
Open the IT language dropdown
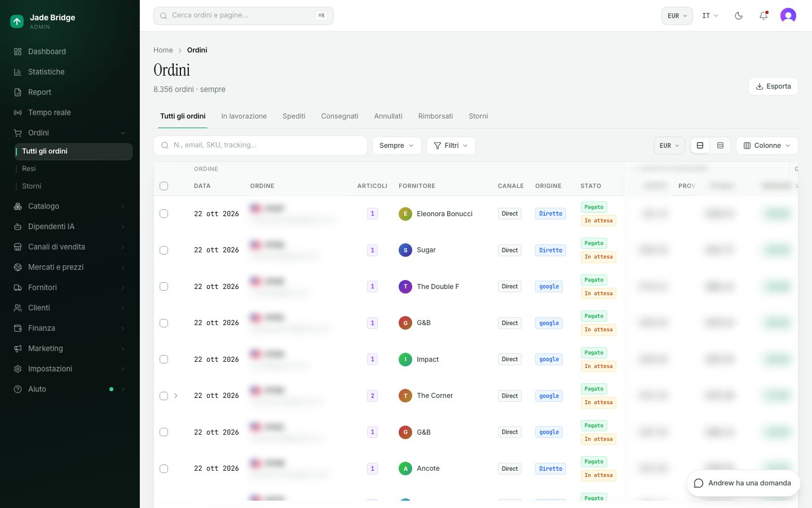(710, 16)
